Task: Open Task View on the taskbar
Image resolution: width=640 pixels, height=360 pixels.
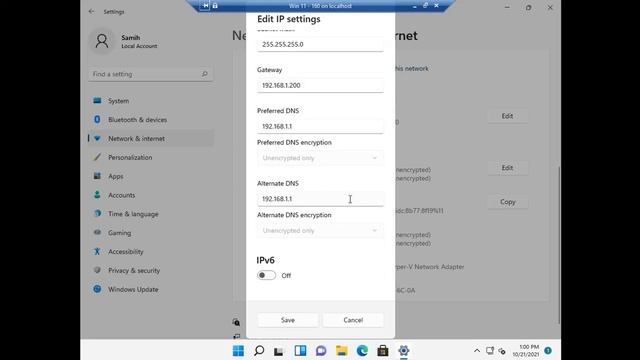Action: 279,351
